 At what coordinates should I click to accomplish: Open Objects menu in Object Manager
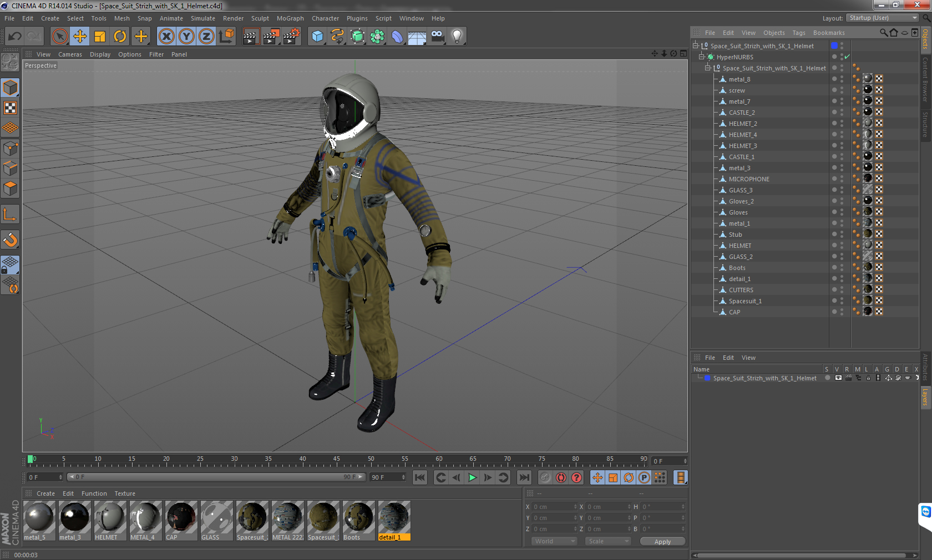click(x=774, y=33)
